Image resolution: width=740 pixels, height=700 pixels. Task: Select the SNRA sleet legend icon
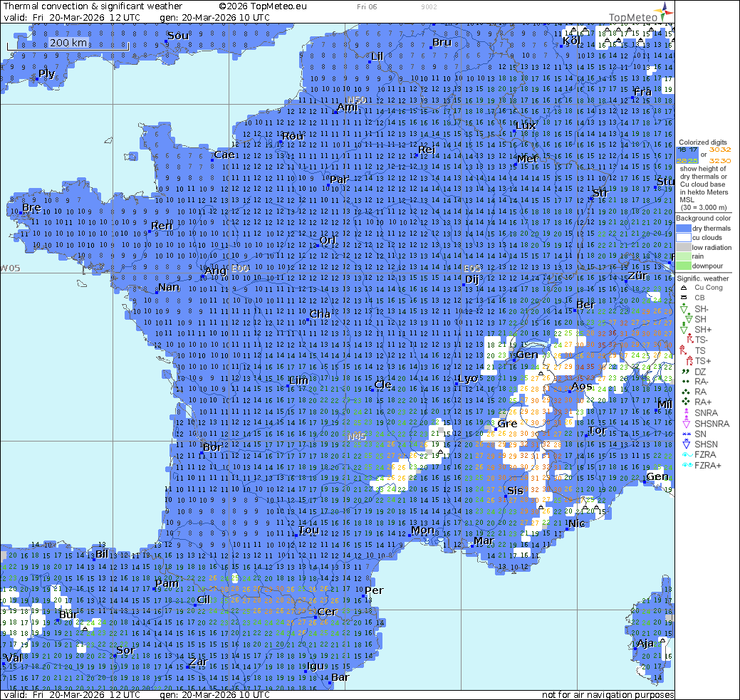click(684, 412)
